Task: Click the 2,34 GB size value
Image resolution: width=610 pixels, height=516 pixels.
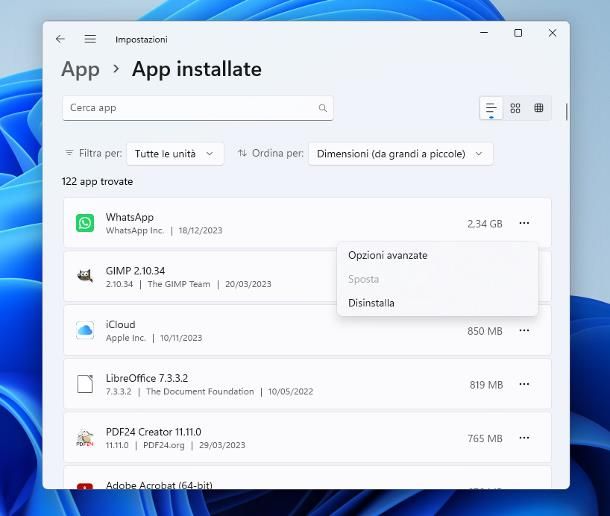Action: coord(485,224)
